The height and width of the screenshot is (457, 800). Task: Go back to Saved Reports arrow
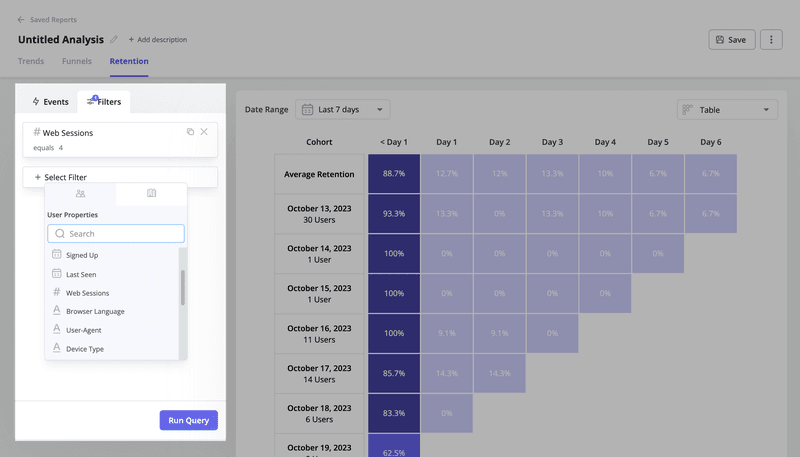pos(21,19)
